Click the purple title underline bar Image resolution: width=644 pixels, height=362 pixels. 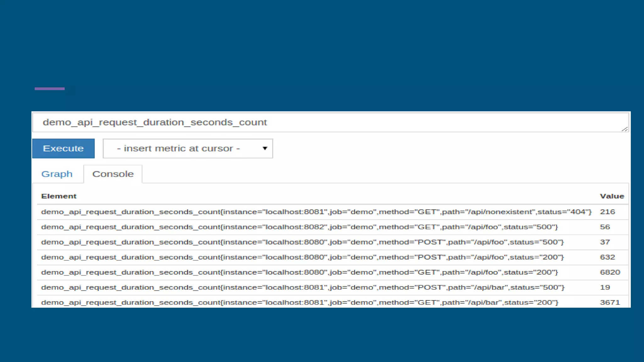point(50,89)
